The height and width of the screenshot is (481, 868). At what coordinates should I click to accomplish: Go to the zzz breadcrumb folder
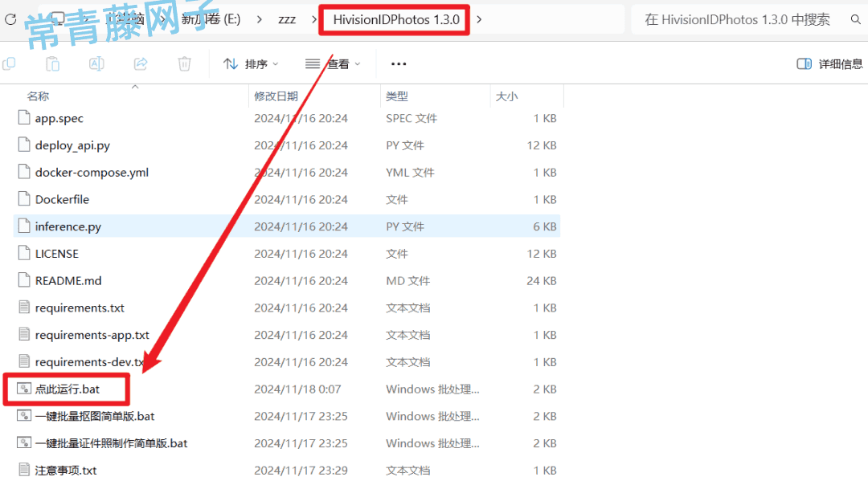287,20
